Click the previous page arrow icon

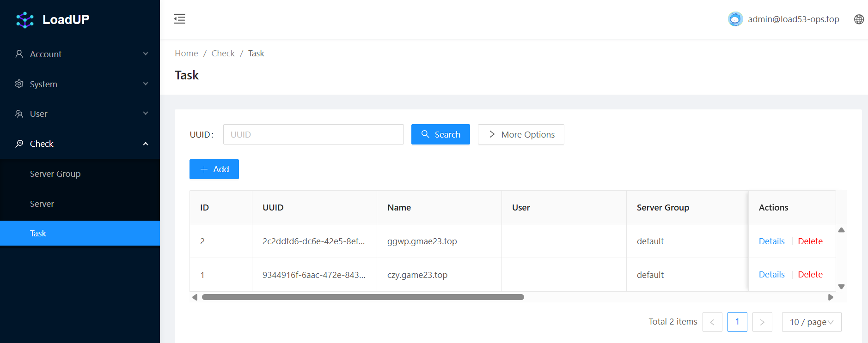coord(712,322)
